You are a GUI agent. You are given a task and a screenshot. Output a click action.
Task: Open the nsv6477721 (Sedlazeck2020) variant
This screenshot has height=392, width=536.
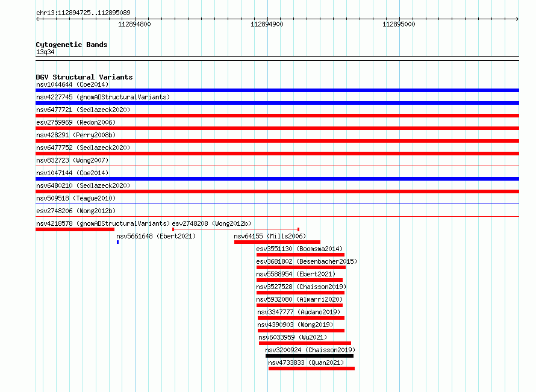coord(83,110)
